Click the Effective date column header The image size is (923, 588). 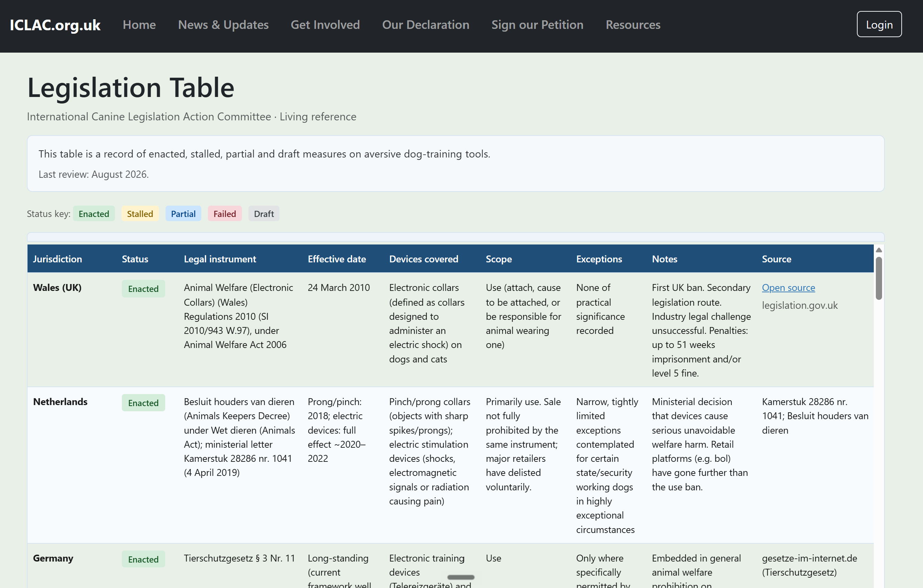click(x=337, y=259)
